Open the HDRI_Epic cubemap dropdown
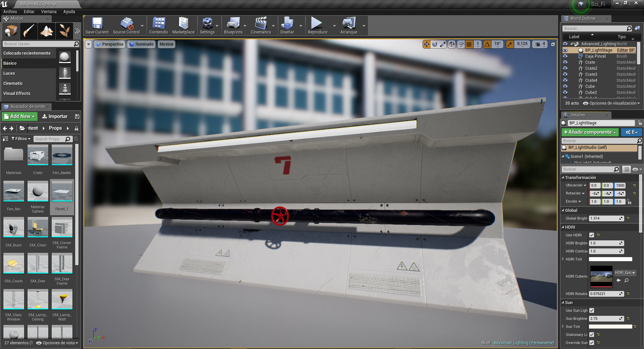This screenshot has width=644, height=349. pos(625,273)
